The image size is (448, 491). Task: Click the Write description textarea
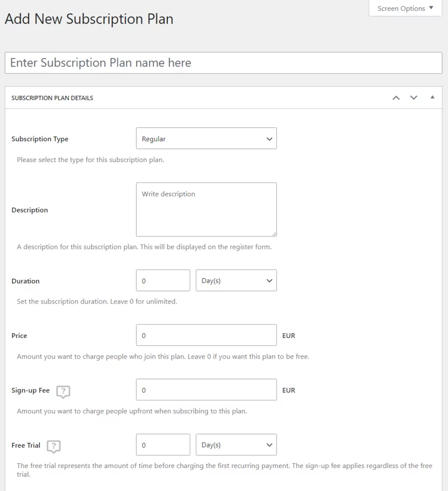[207, 210]
